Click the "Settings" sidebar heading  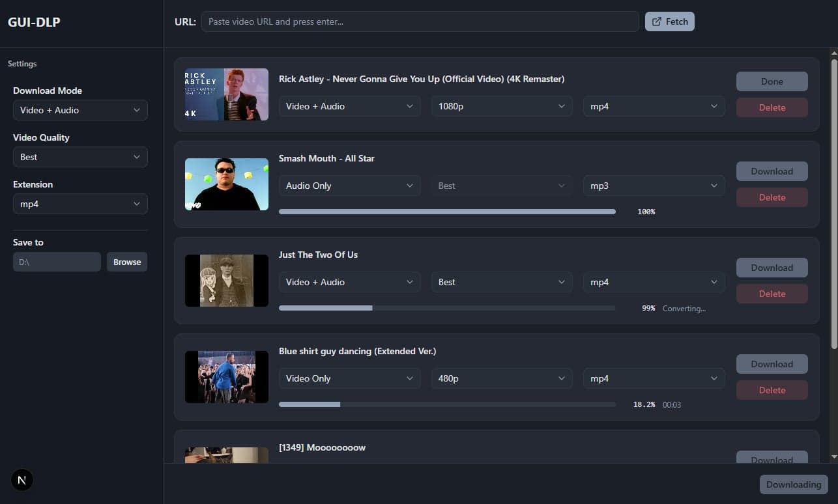coord(22,64)
